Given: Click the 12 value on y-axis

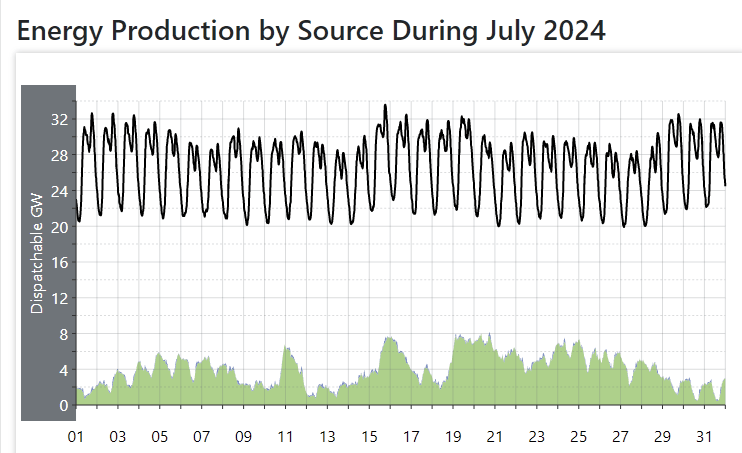Looking at the screenshot, I should point(58,298).
